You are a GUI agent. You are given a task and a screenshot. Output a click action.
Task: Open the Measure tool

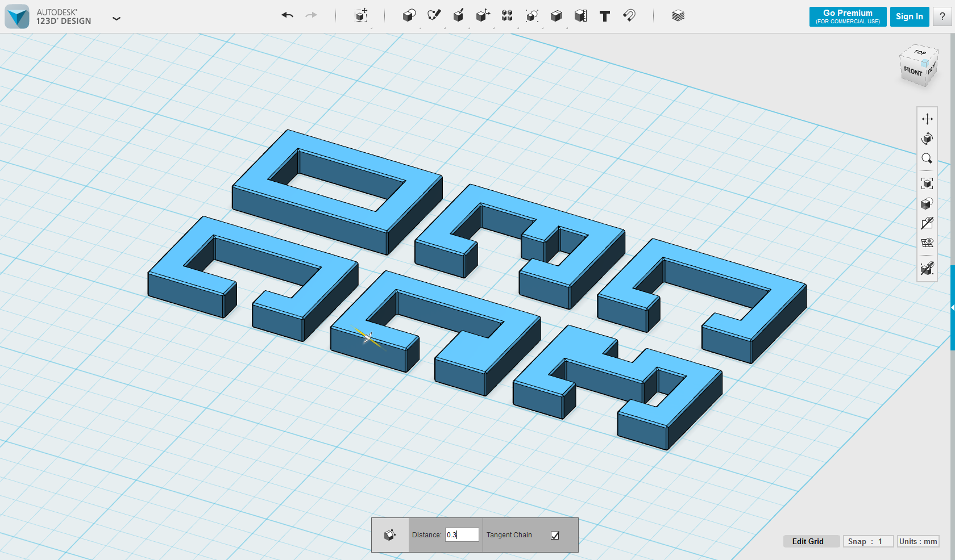580,16
